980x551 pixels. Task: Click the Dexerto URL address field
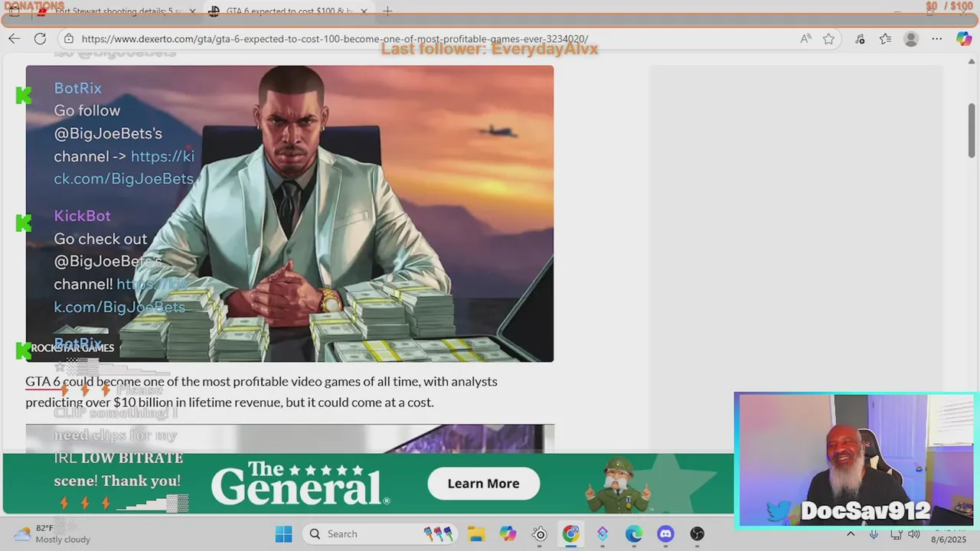(x=335, y=39)
